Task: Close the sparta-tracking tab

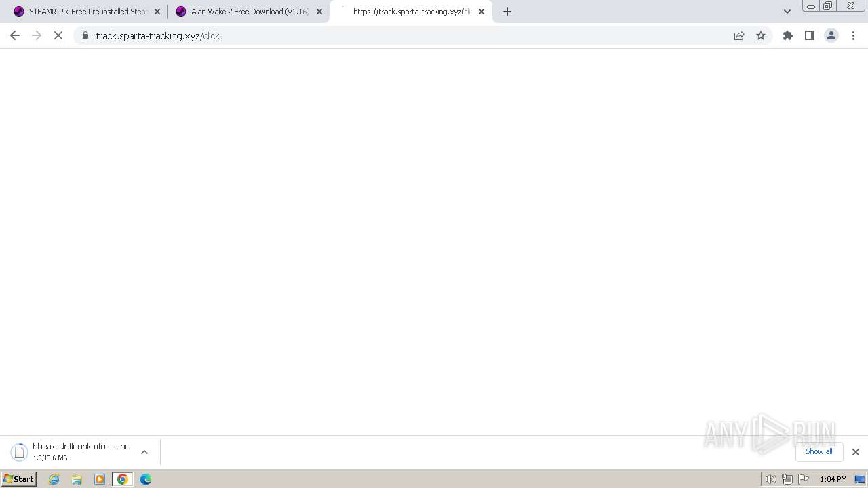Action: (x=481, y=12)
